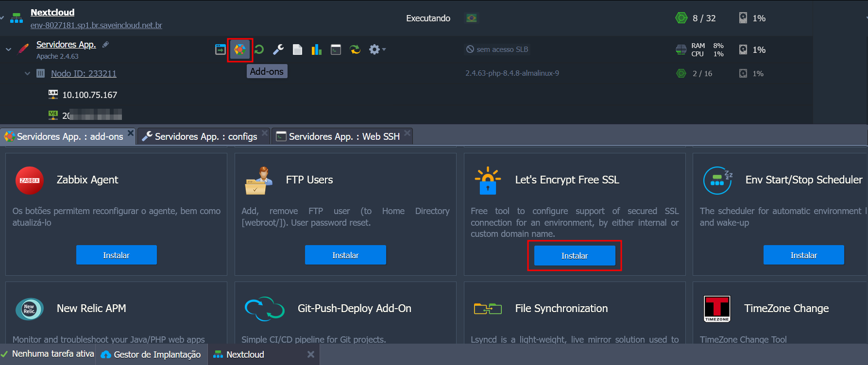Click the LAN IP address icon
Viewport: 868px width, 365px height.
tap(53, 94)
